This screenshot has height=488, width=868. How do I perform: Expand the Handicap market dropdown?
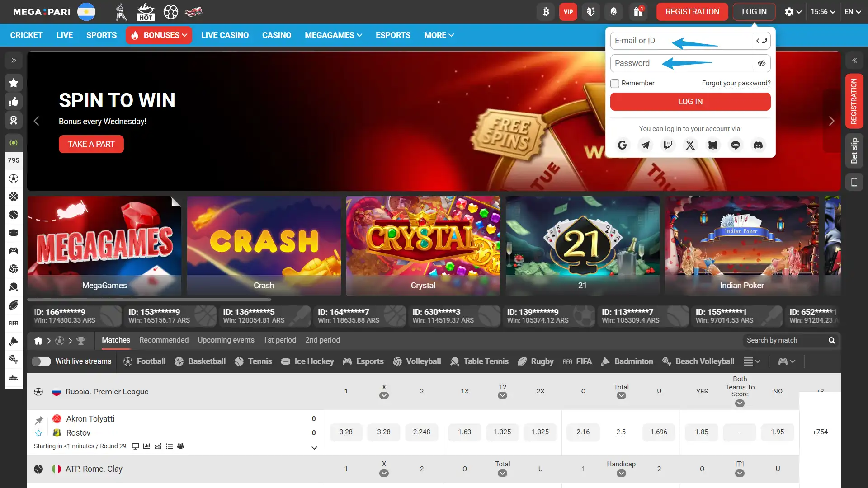click(621, 473)
